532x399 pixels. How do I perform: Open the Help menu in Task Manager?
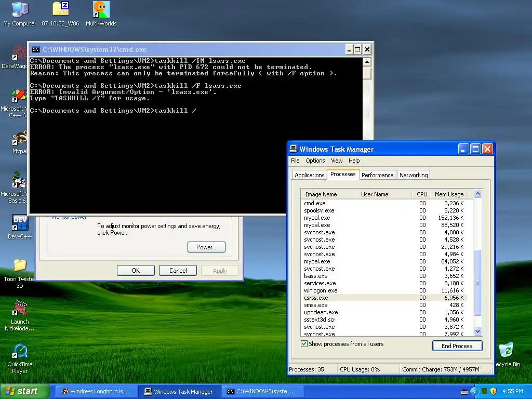[354, 161]
